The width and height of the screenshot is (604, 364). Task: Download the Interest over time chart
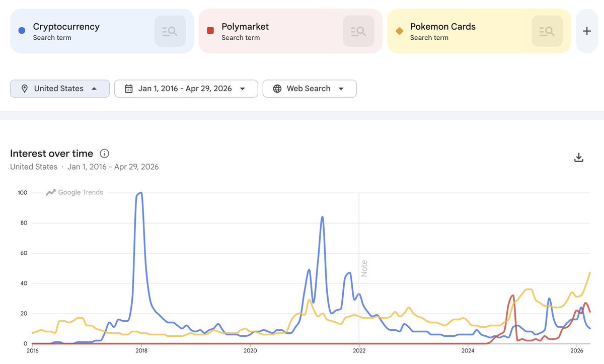coord(579,158)
